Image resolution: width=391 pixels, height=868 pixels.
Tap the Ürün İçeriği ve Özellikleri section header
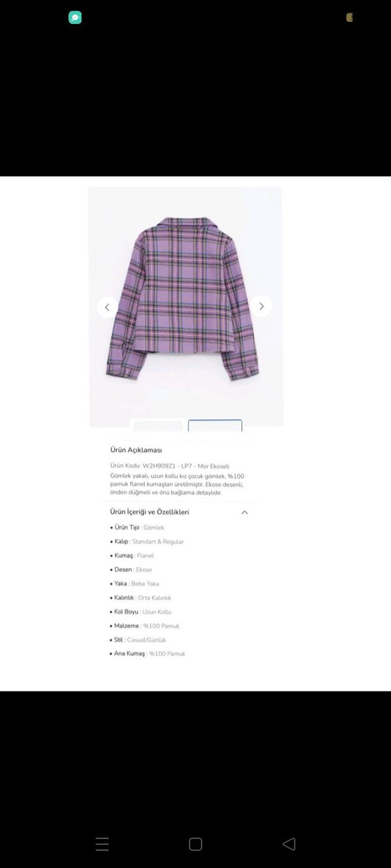tap(150, 512)
